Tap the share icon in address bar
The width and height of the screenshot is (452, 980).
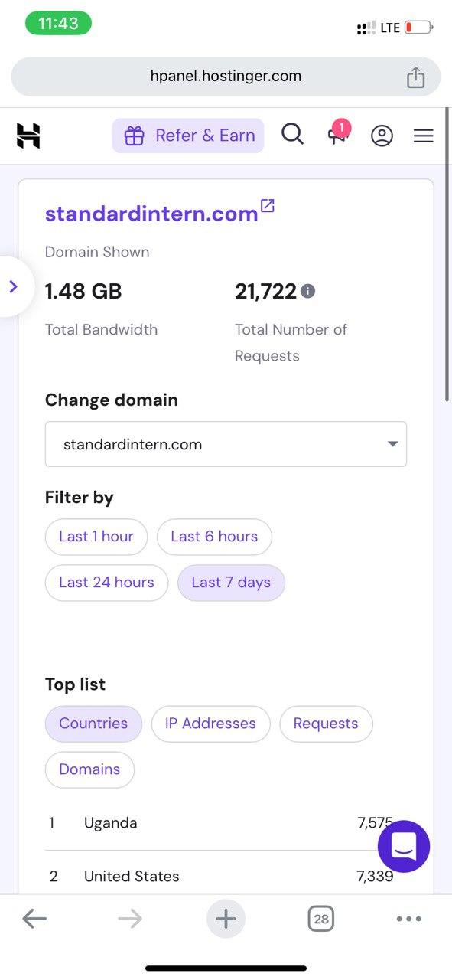[415, 77]
